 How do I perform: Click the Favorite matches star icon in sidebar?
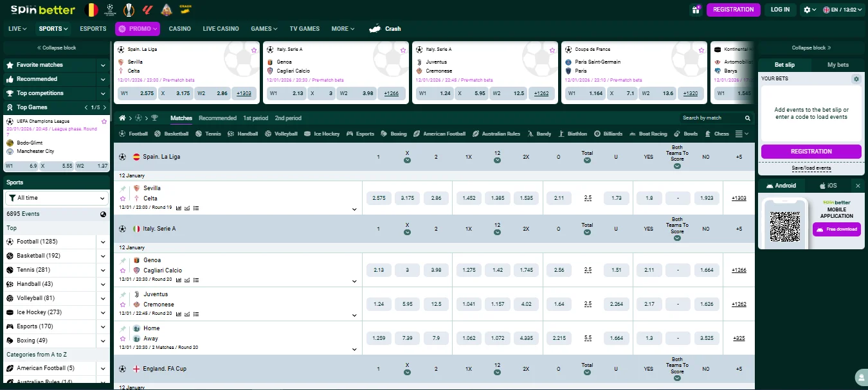coord(10,65)
